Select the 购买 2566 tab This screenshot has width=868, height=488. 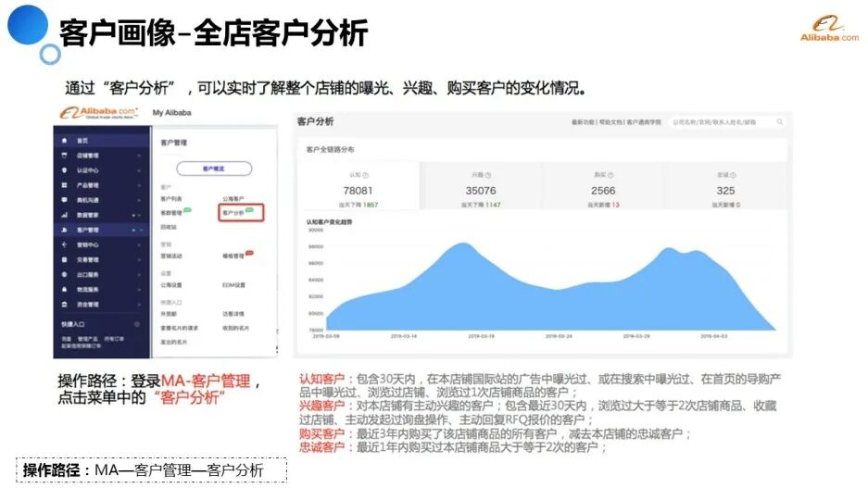point(603,186)
